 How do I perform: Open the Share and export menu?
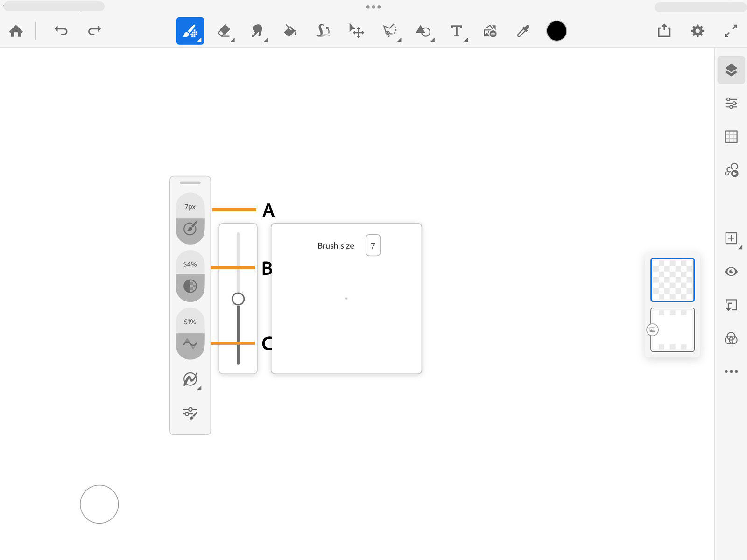pyautogui.click(x=664, y=31)
